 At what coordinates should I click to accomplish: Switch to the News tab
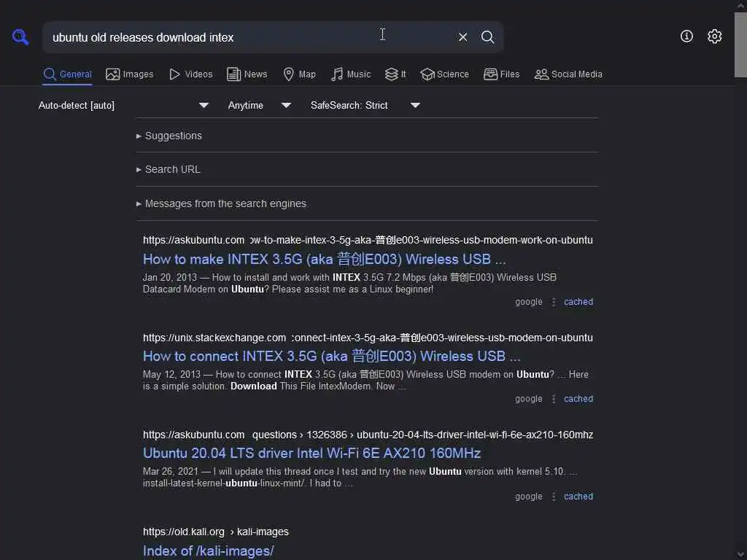(247, 74)
